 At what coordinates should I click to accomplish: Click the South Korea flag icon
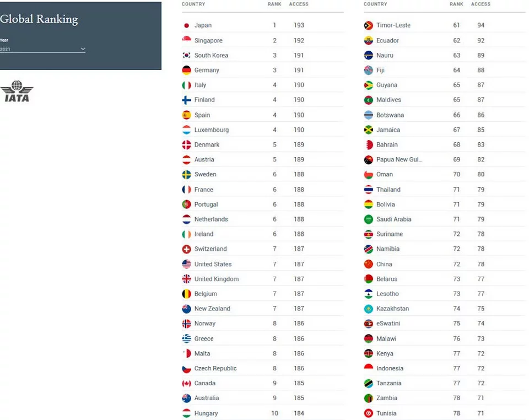186,55
